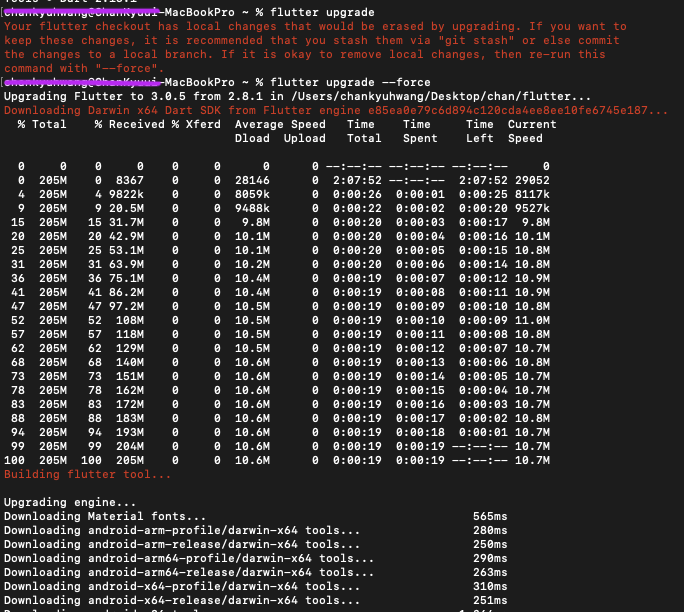Click the '565ms' duration value
This screenshot has height=612, width=684.
(x=490, y=516)
